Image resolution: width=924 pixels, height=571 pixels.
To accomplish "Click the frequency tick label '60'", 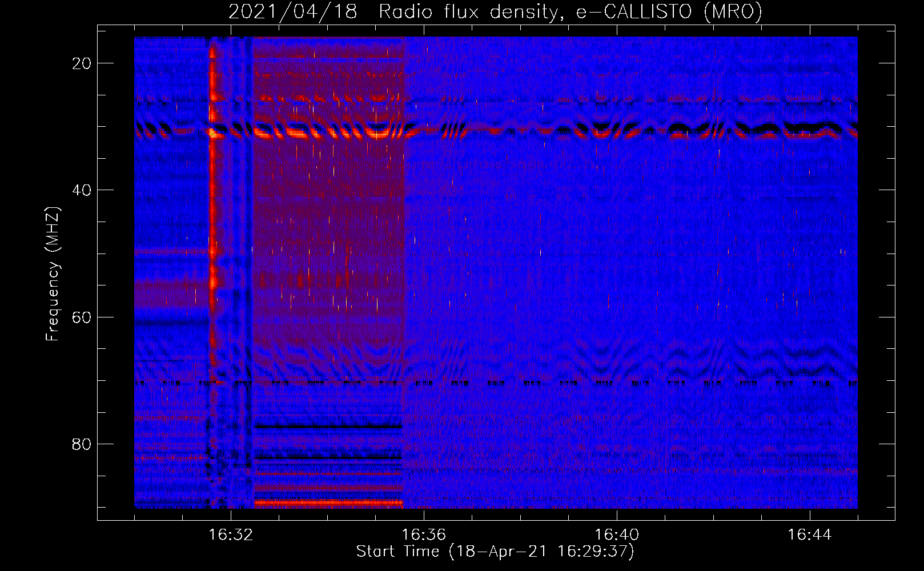I will 82,317.
